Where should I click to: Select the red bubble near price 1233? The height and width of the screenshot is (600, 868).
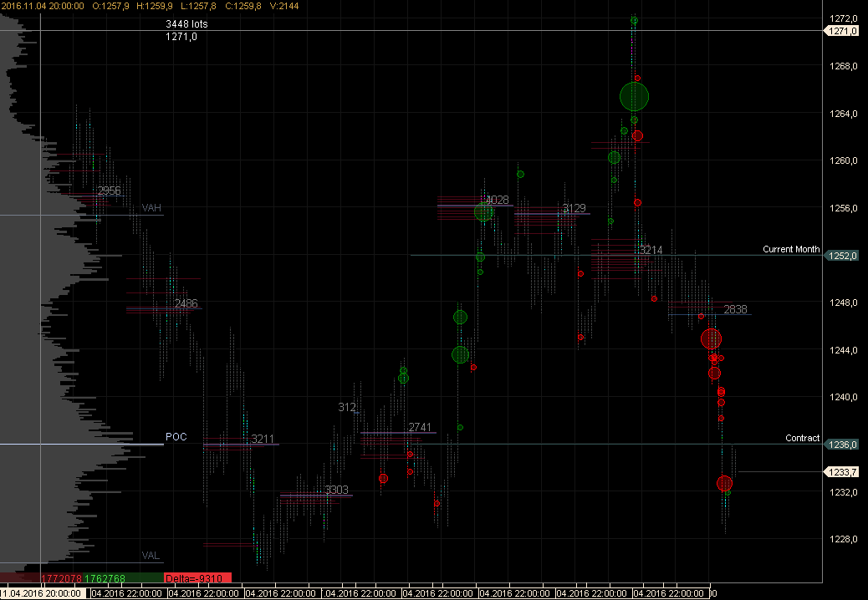pos(724,483)
